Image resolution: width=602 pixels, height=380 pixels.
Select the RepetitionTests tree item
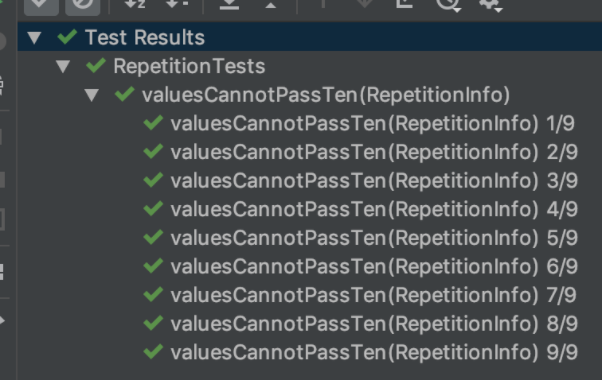tap(189, 66)
